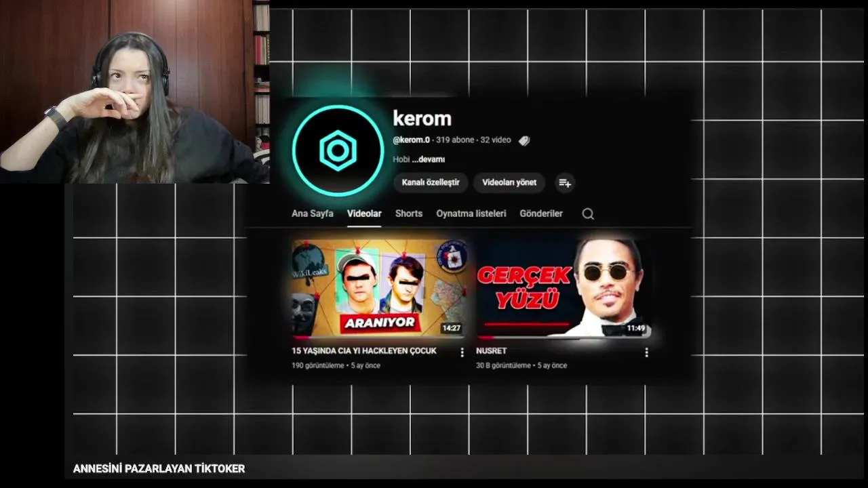Open the Shorts tab

(x=409, y=213)
